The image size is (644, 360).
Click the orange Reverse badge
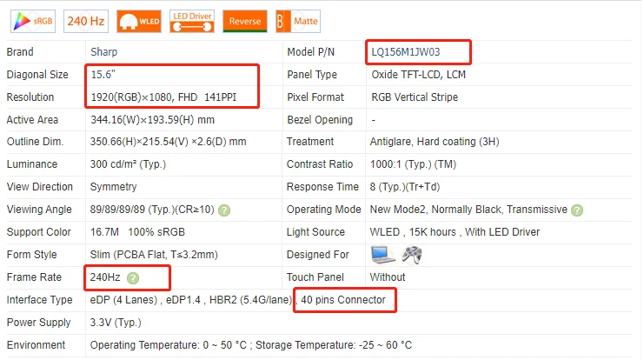(245, 22)
